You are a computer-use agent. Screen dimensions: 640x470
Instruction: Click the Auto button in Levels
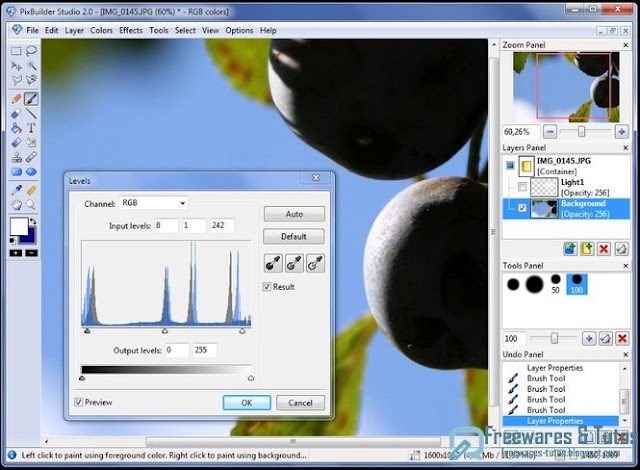click(294, 214)
